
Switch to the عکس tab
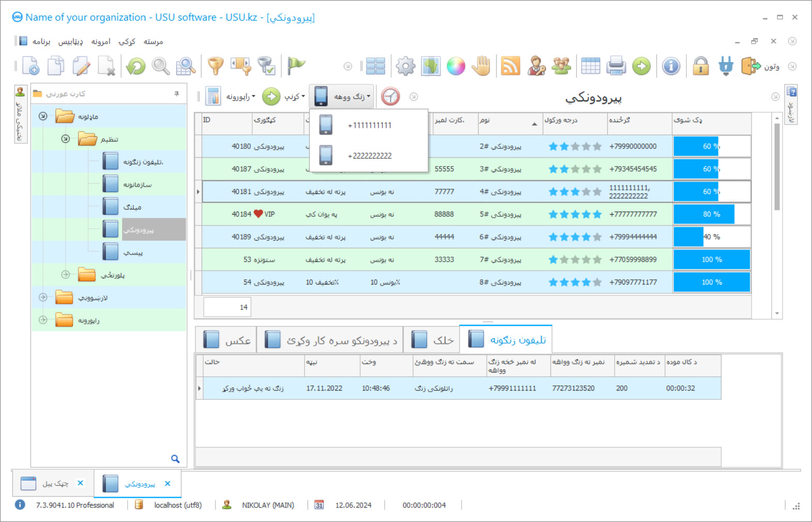[x=226, y=340]
